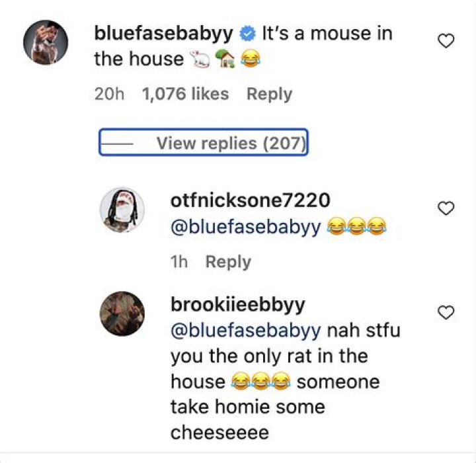
Task: Expand View replies (207)
Action: [x=230, y=142]
